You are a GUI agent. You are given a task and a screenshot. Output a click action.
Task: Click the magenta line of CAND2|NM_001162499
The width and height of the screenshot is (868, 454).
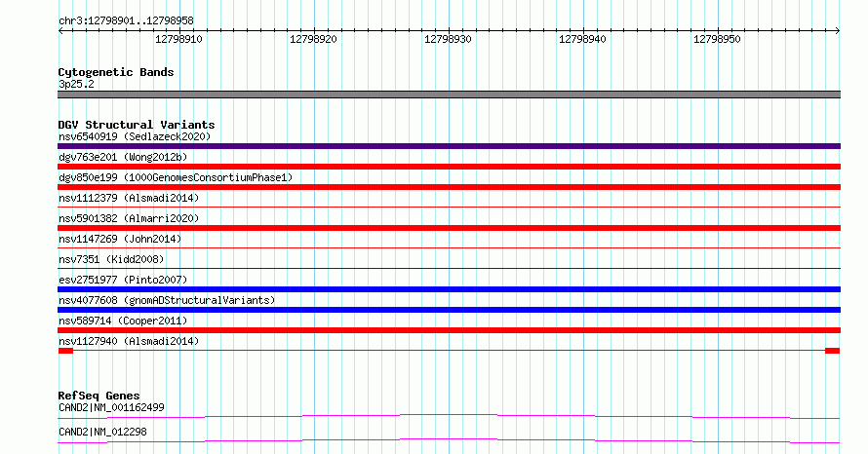point(449,416)
